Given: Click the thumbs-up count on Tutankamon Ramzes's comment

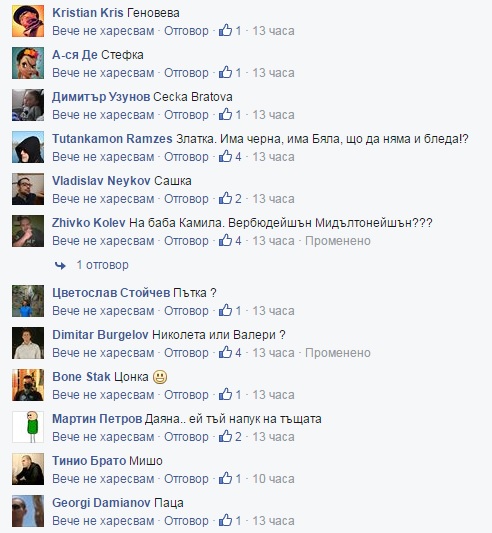Looking at the screenshot, I should coord(238,157).
